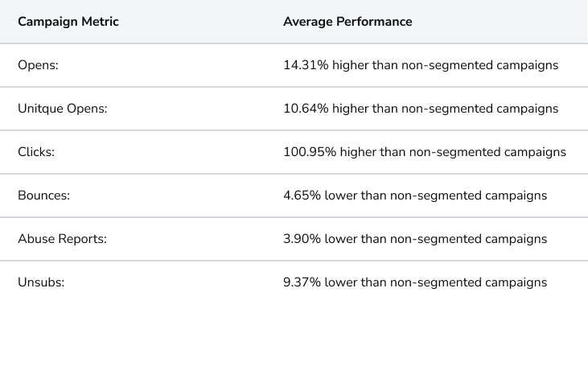588x391 pixels.
Task: Click the word Performance in the header
Action: pyautogui.click(x=376, y=22)
